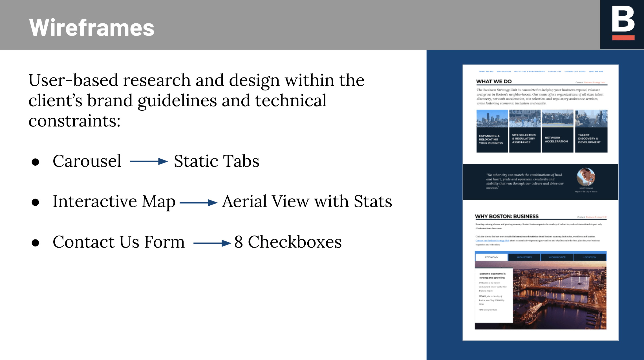This screenshot has width=644, height=360.
Task: Click the Boston 'B' logo
Action: coord(623,23)
